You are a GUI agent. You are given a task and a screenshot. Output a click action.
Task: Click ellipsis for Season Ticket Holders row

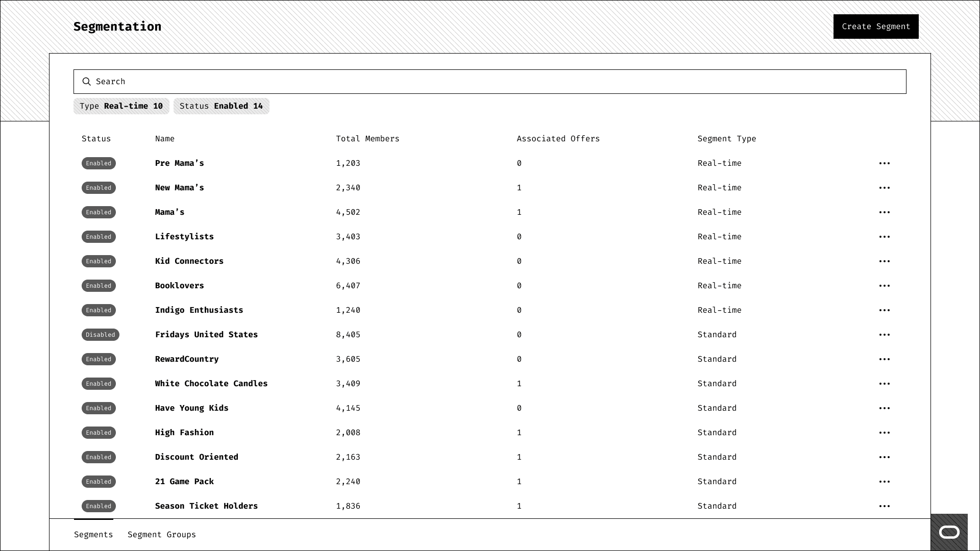(x=884, y=506)
